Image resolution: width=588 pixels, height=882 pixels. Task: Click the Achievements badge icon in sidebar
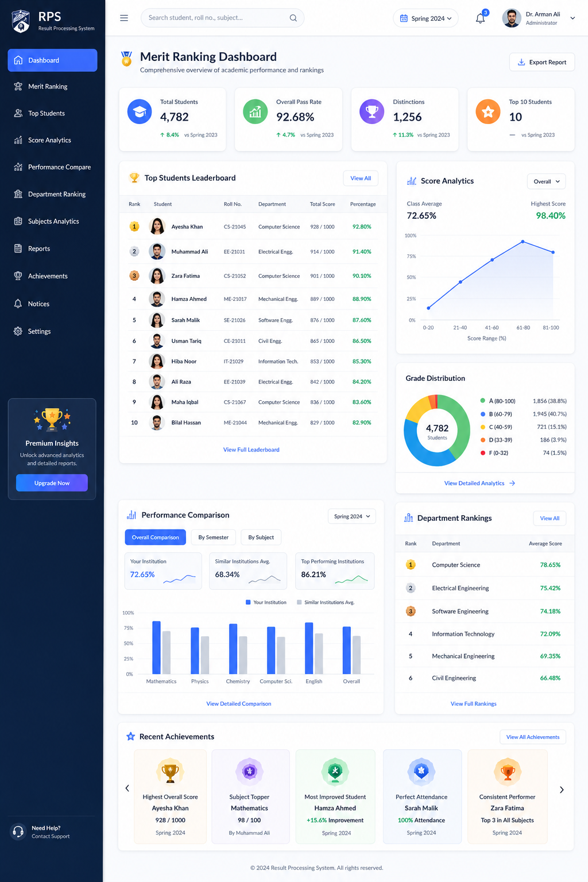[x=18, y=276]
